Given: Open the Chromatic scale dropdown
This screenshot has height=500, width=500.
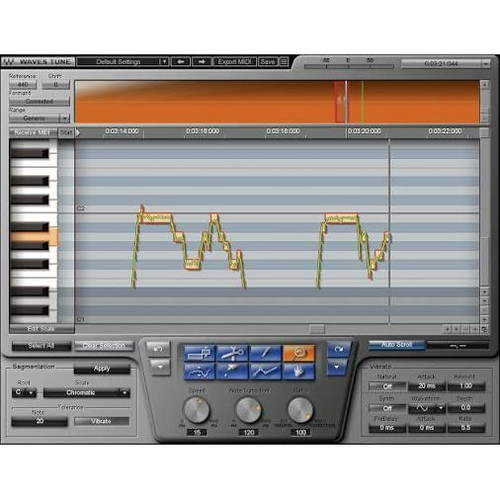Looking at the screenshot, I should pyautogui.click(x=86, y=393).
